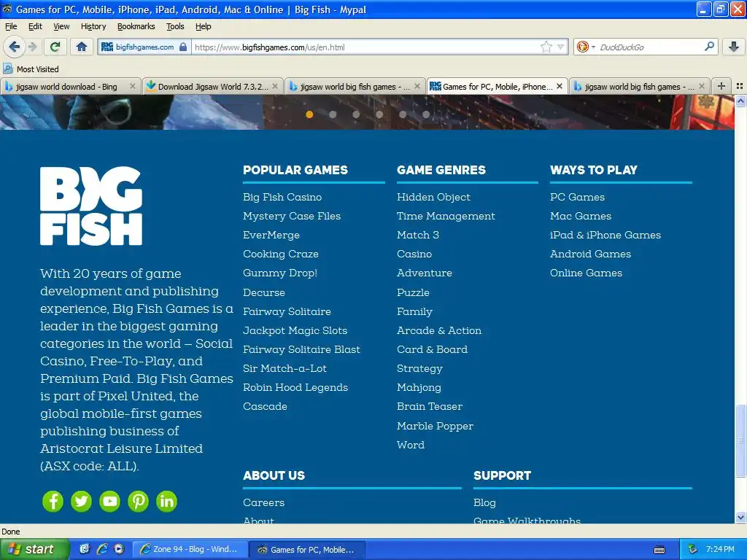747x560 pixels.
Task: Select the first orange carousel dot
Action: point(309,114)
